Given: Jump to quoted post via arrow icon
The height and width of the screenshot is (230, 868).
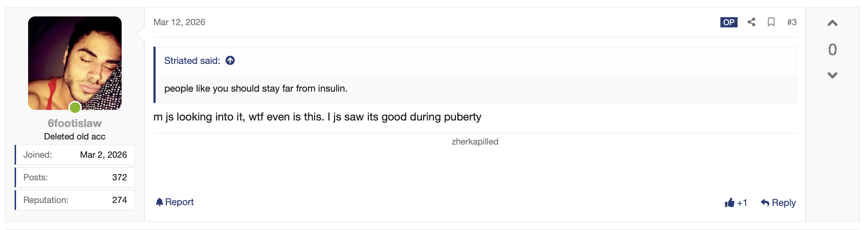Looking at the screenshot, I should pos(230,61).
